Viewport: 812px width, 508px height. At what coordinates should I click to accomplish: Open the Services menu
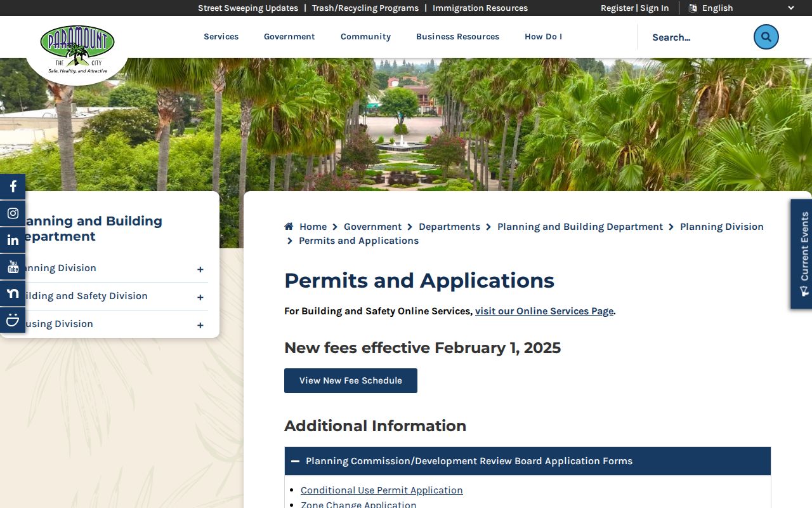tap(221, 37)
